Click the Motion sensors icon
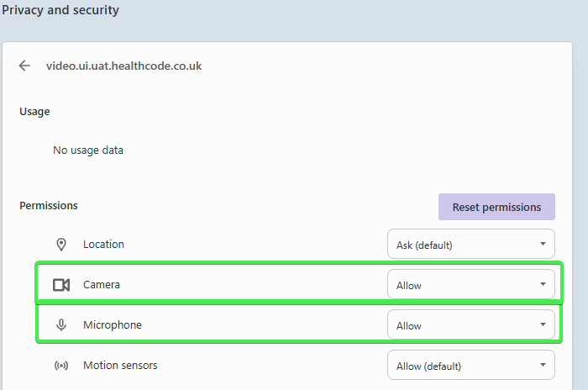This screenshot has height=390, width=588. (60, 366)
